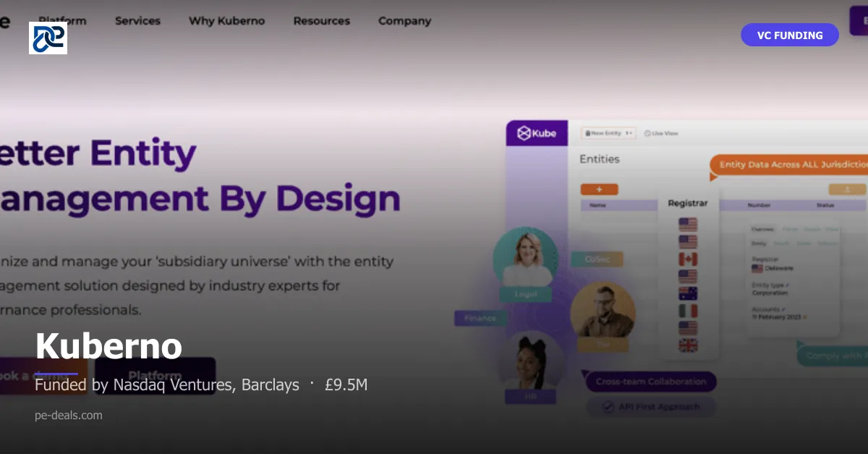Open the Resources menu
The image size is (868, 454).
click(321, 21)
